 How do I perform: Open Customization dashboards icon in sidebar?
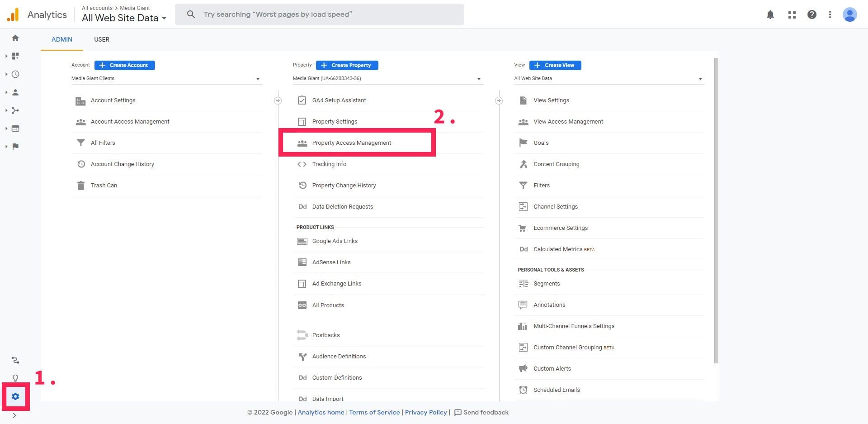coord(15,56)
